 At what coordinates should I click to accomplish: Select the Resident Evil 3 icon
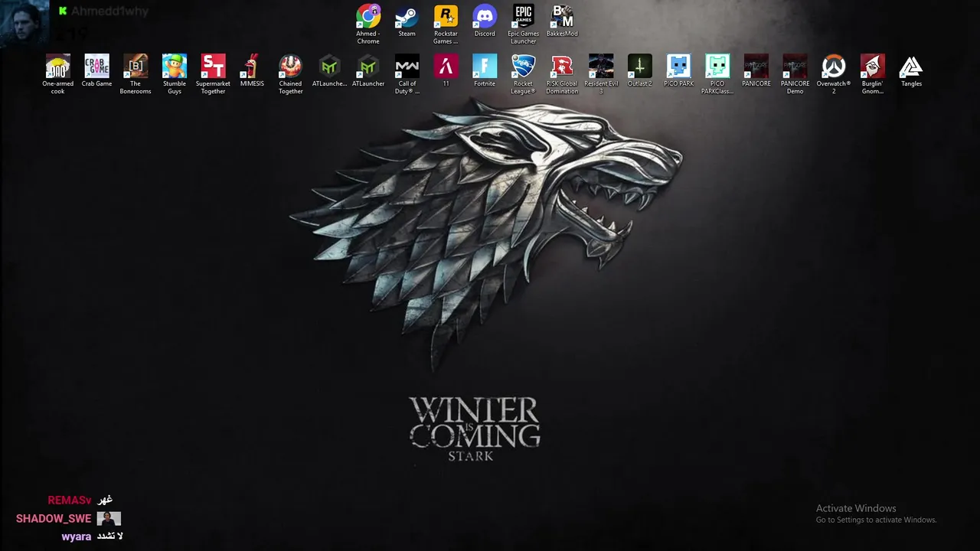601,74
